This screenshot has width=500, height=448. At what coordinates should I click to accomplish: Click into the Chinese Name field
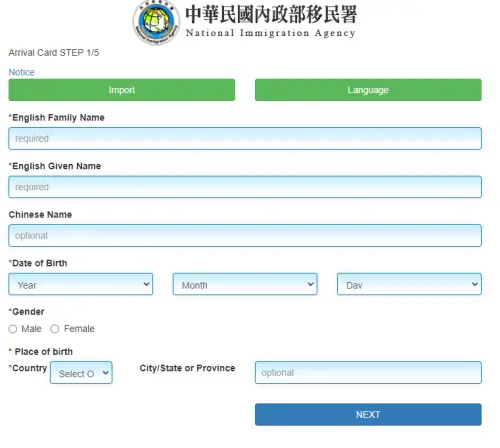coord(245,236)
